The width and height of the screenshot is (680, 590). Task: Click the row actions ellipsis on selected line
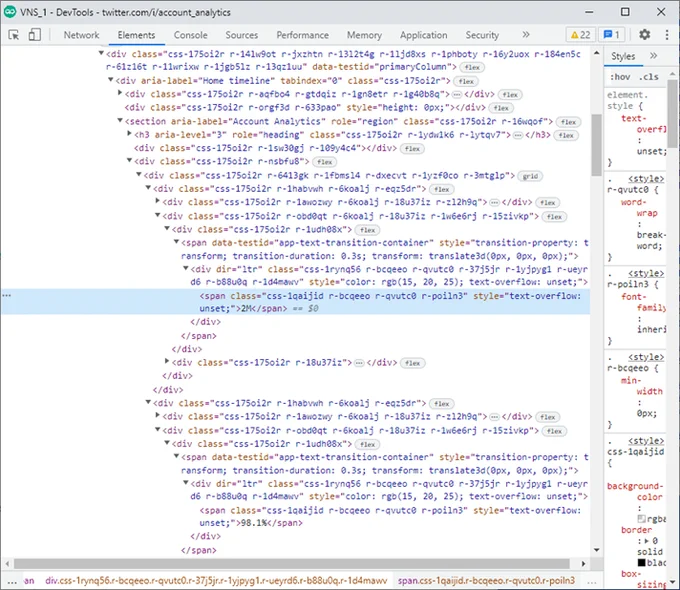click(x=7, y=295)
